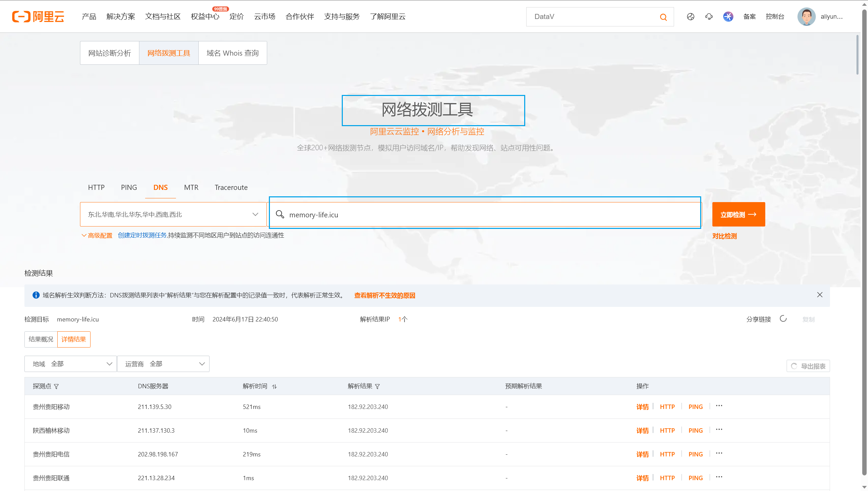
Task: Open the 定价 menu item
Action: coord(237,17)
